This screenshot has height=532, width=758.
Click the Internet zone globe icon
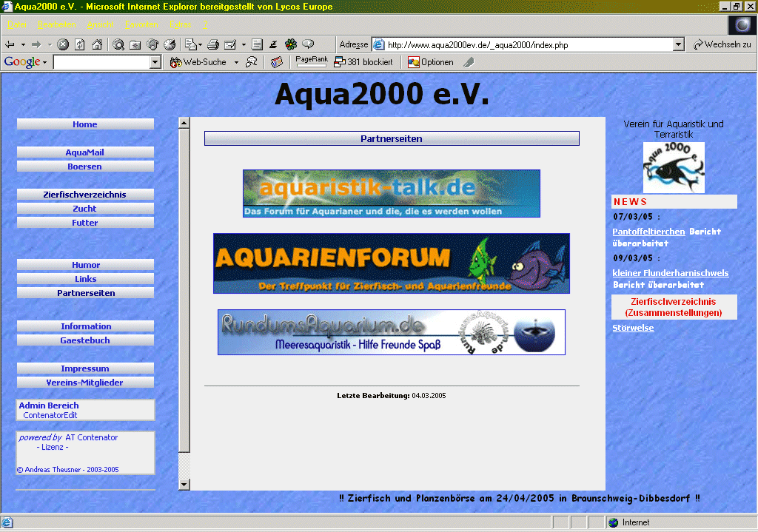614,522
